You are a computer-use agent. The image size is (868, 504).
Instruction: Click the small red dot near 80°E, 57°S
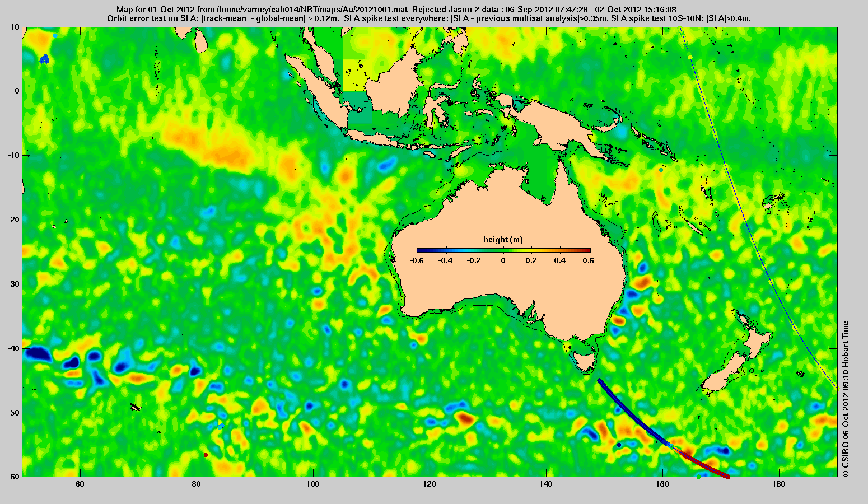(x=206, y=455)
